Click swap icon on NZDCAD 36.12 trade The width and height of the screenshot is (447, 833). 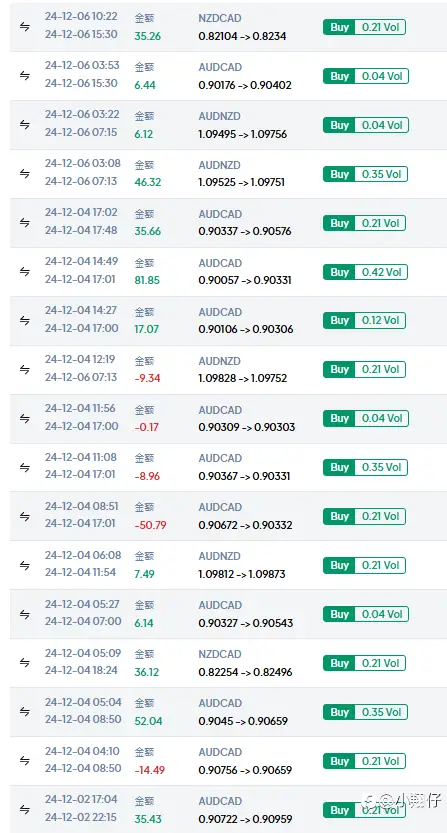tap(24, 662)
